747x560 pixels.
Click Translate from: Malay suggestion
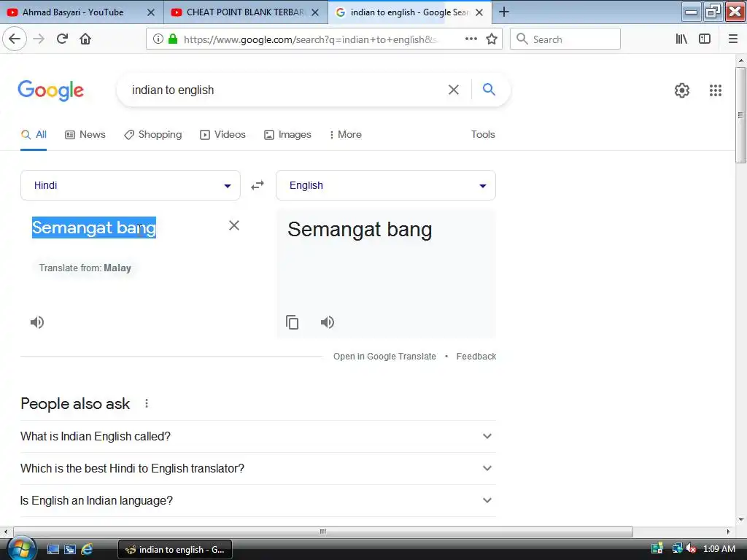(85, 268)
